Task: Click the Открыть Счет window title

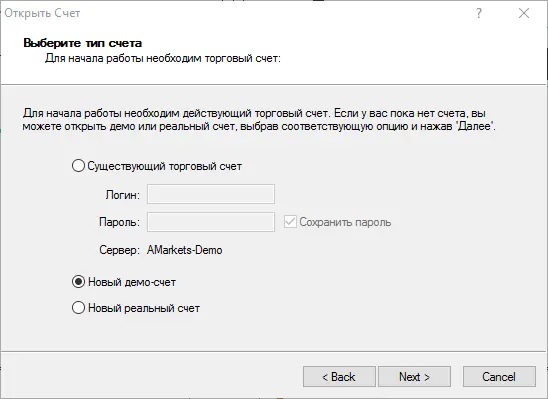Action: point(42,13)
